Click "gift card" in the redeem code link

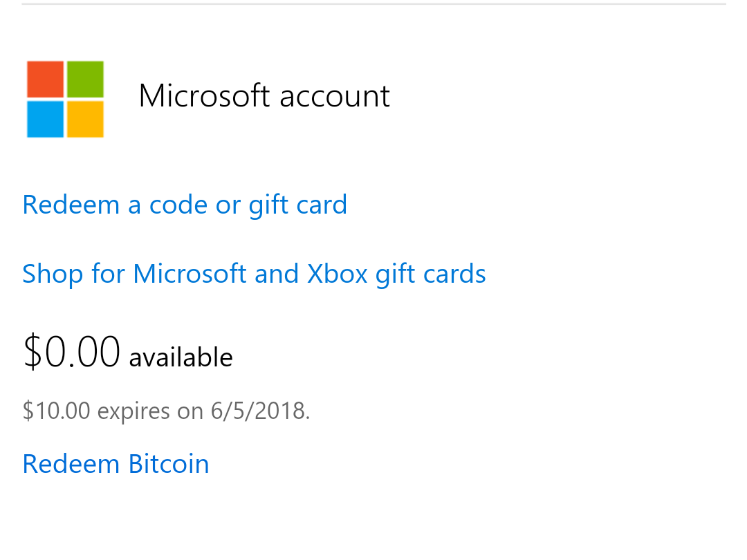(297, 205)
